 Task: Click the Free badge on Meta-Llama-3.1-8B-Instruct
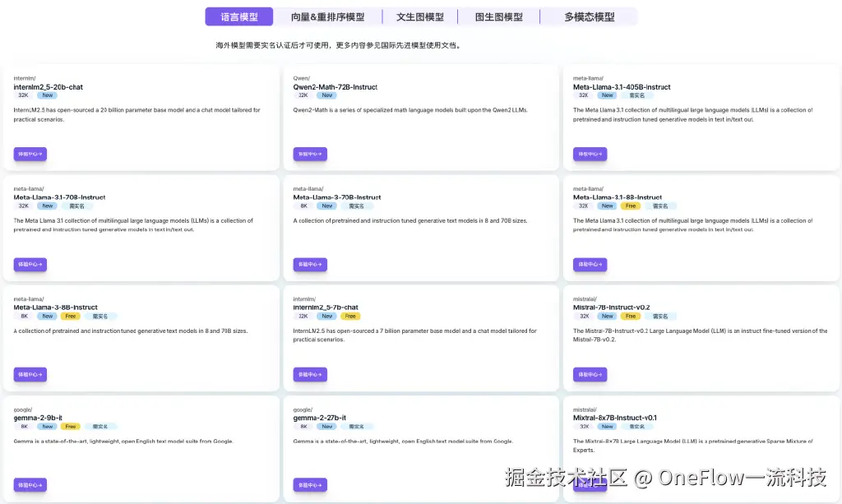(631, 206)
